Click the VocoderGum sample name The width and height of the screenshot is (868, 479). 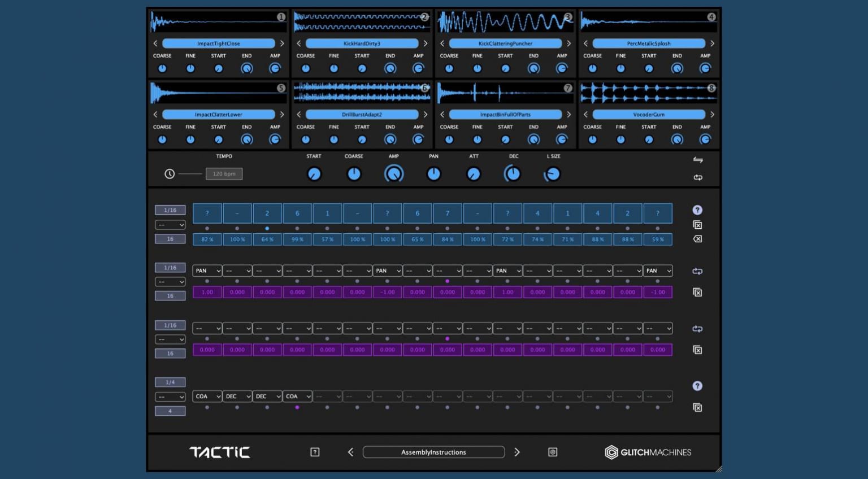pyautogui.click(x=649, y=115)
